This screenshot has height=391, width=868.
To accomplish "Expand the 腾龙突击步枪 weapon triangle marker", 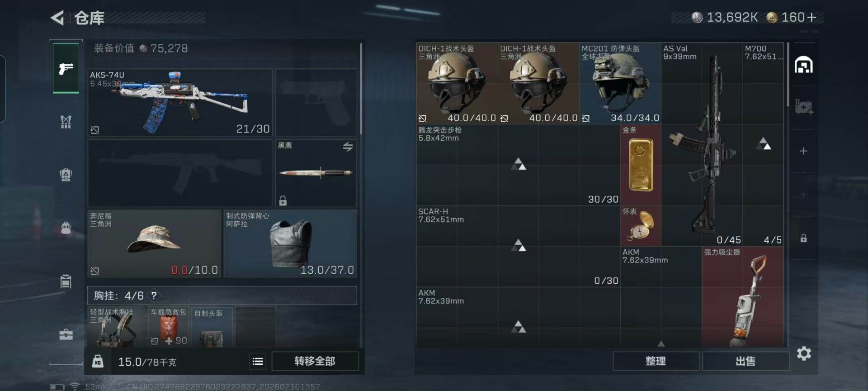I will click(519, 164).
